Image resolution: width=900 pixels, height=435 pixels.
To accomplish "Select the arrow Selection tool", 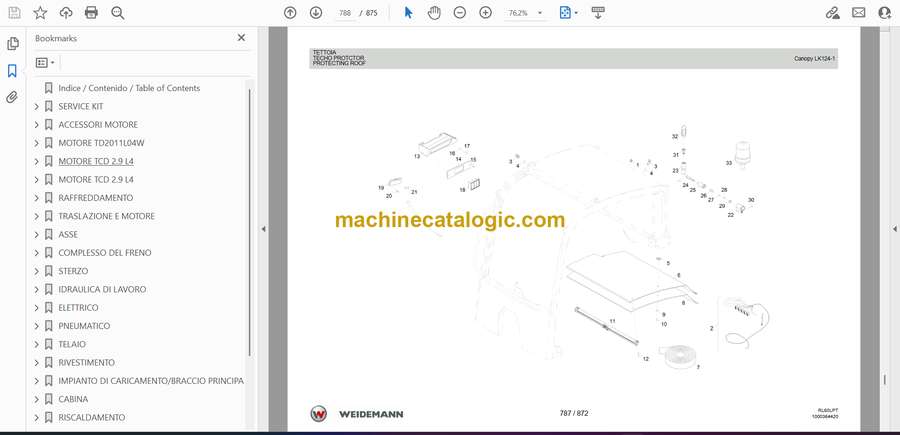I will pos(408,13).
